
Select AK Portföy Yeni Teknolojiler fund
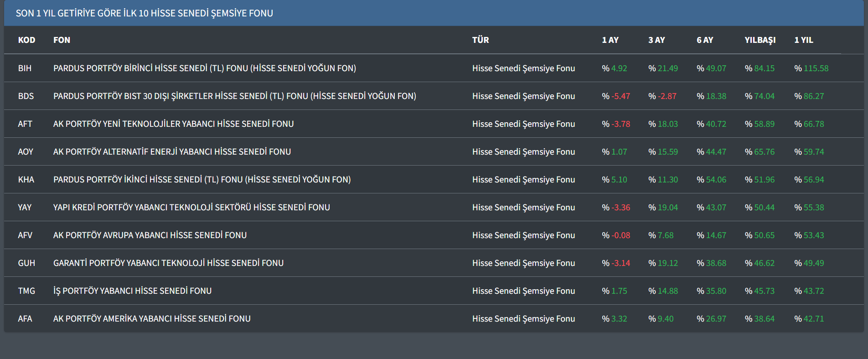pyautogui.click(x=173, y=124)
